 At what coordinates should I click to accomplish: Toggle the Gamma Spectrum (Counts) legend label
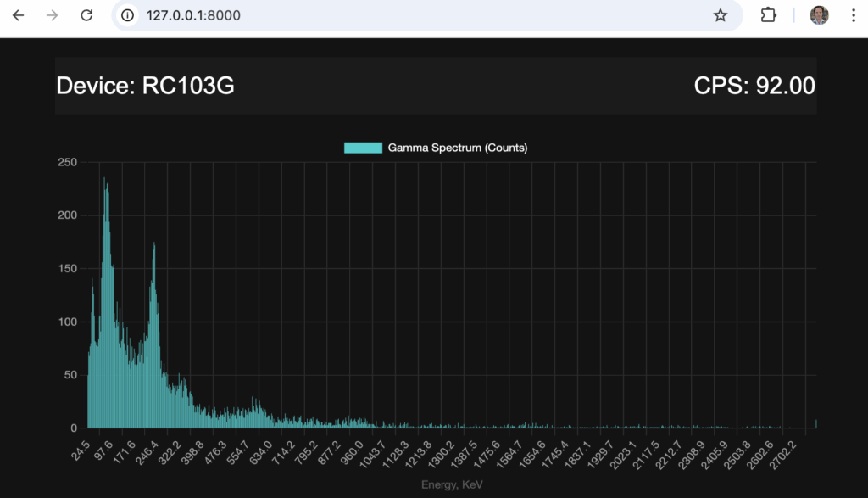[x=458, y=148]
